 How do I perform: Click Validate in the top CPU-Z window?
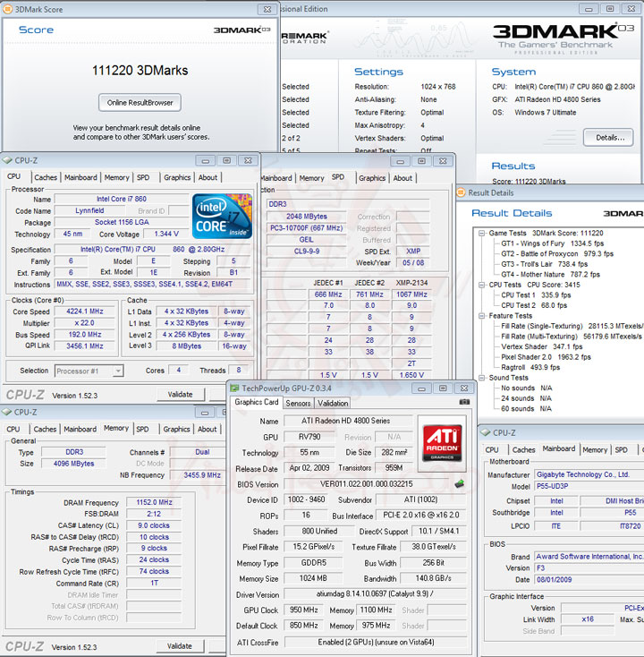(x=181, y=394)
